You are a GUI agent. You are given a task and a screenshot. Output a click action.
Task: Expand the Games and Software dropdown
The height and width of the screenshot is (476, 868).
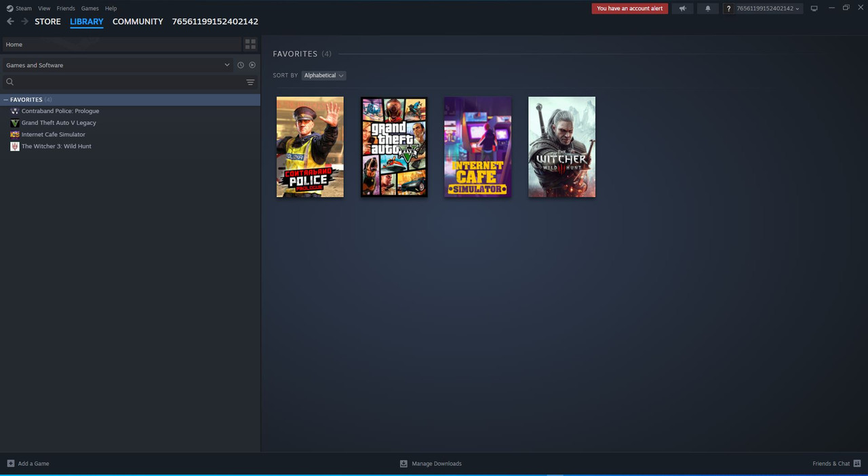tap(117, 65)
